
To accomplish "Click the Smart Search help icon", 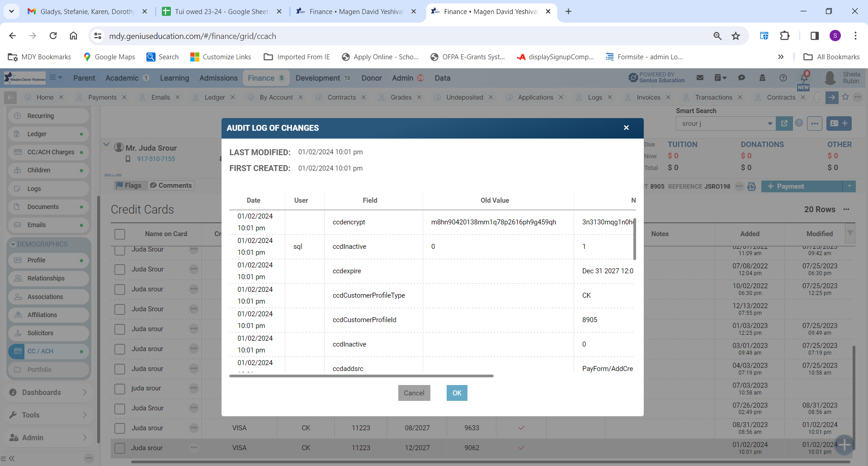I will pyautogui.click(x=799, y=123).
